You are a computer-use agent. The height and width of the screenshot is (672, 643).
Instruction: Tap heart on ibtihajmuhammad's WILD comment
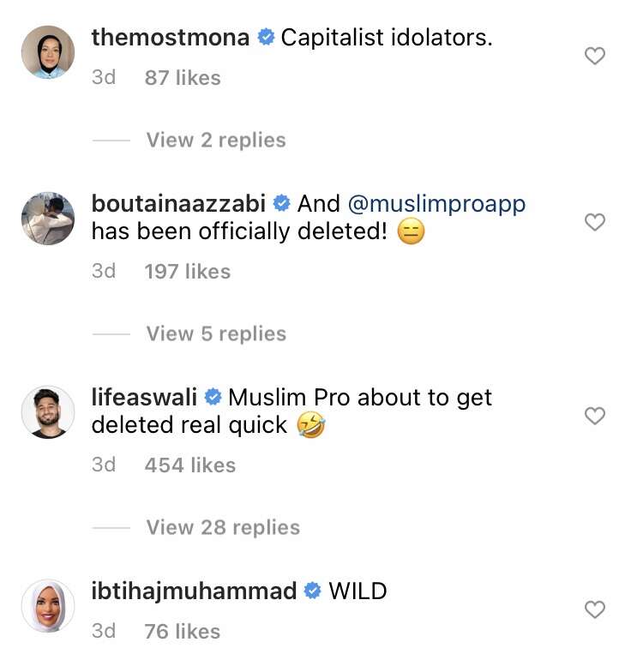tap(594, 609)
